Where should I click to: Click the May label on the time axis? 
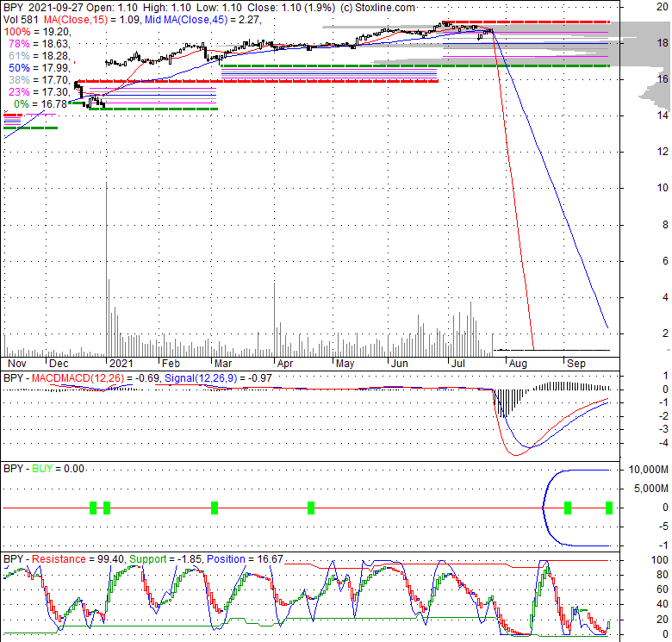(x=345, y=364)
